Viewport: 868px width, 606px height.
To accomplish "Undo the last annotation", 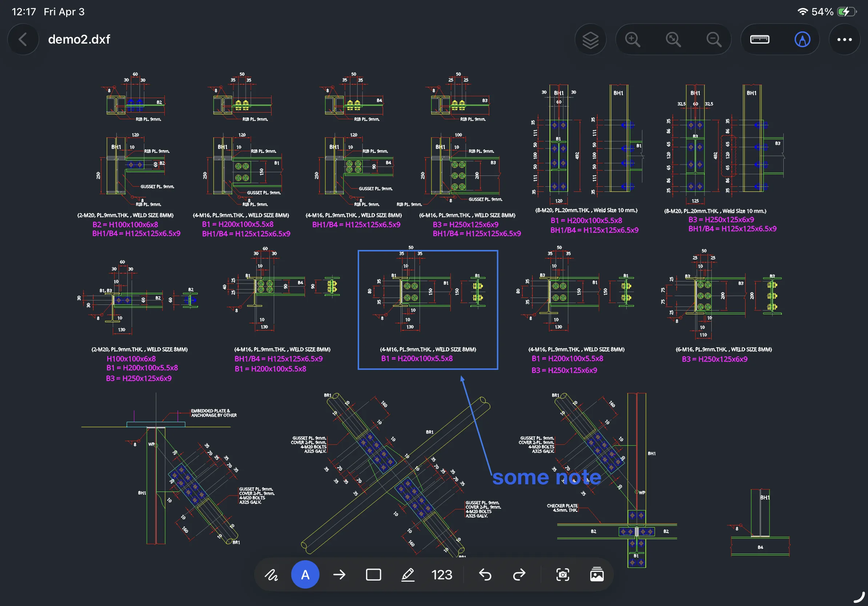I will [x=485, y=575].
